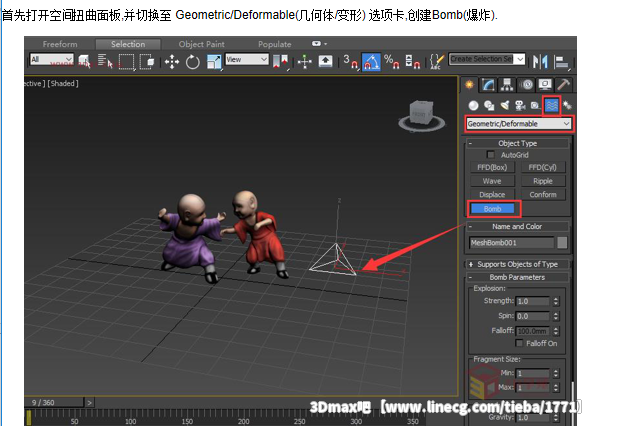Toggle Window/Crossing selection mode
This screenshot has height=426, width=622.
tap(147, 61)
